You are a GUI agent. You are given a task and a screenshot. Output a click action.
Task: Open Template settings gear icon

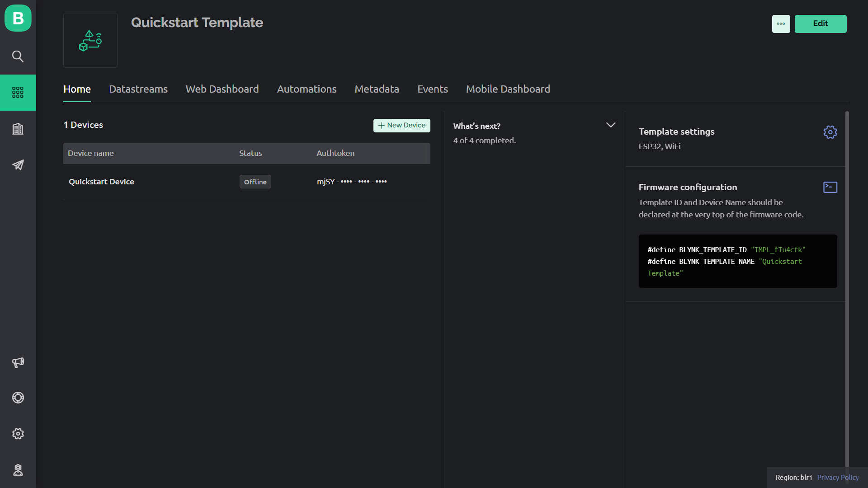click(x=830, y=132)
